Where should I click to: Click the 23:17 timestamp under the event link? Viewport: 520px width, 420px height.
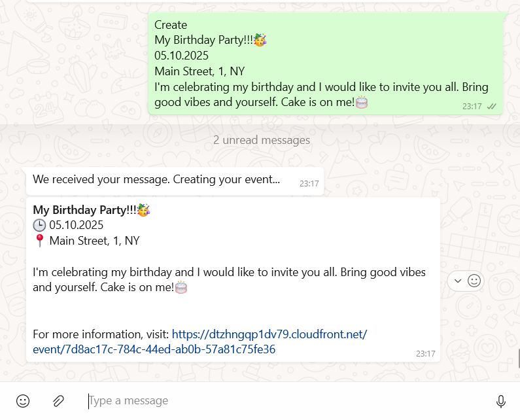point(426,354)
